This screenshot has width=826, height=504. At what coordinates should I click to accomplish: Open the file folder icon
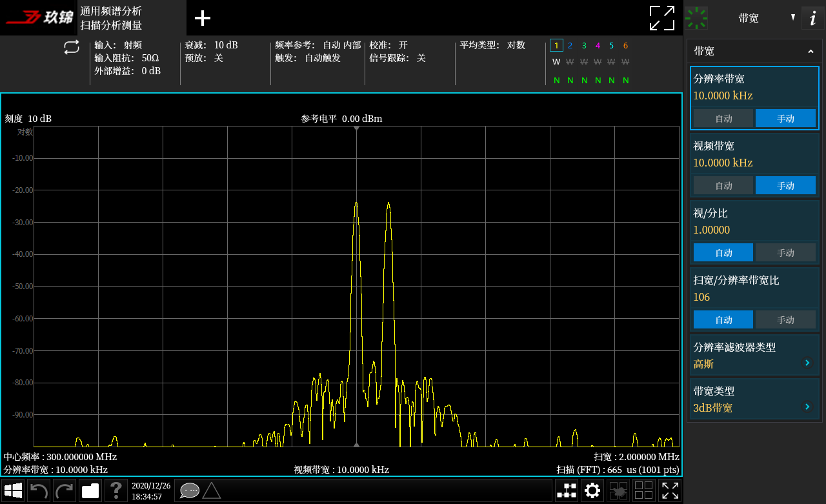(90, 491)
